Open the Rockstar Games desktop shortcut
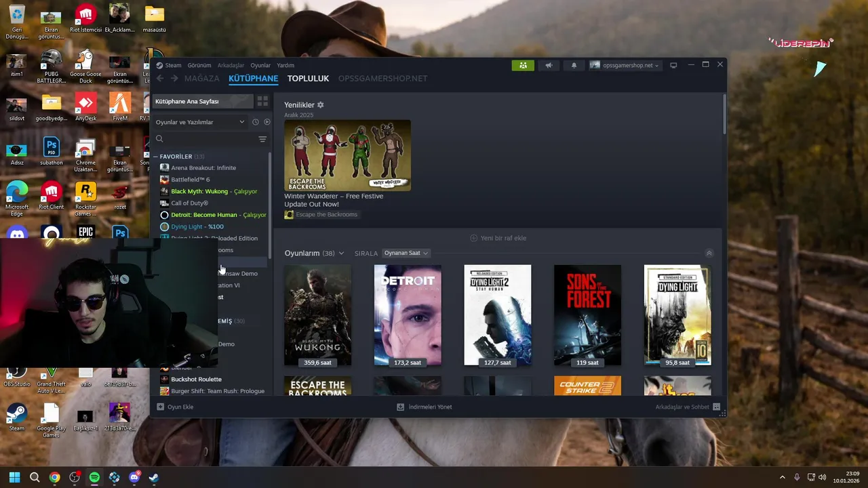 click(x=85, y=199)
